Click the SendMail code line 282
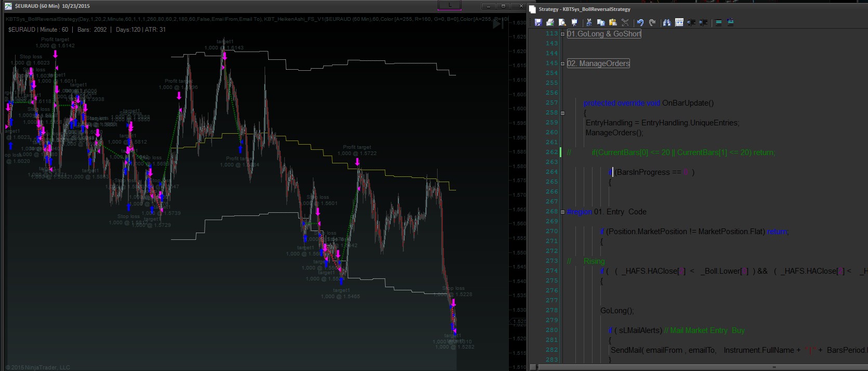This screenshot has width=868, height=371. pos(739,350)
